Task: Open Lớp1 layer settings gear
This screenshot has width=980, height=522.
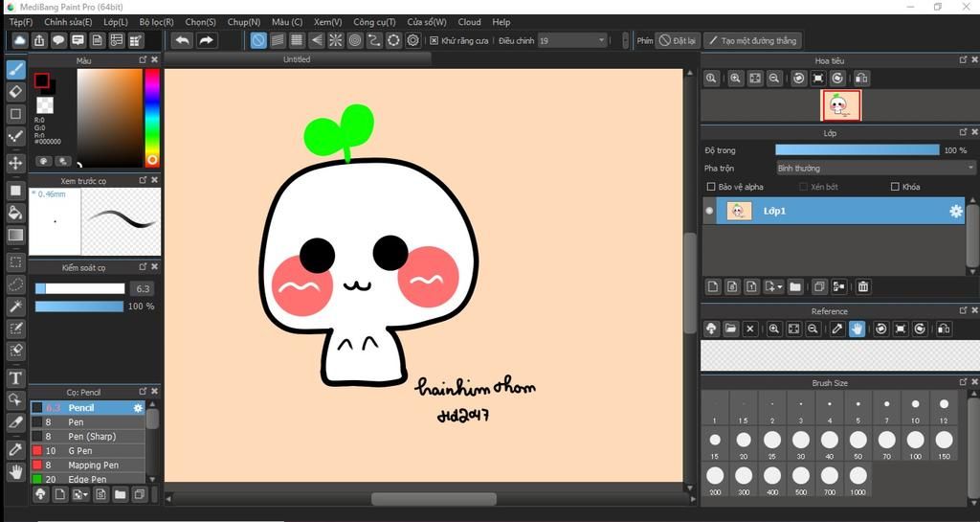Action: coord(956,212)
